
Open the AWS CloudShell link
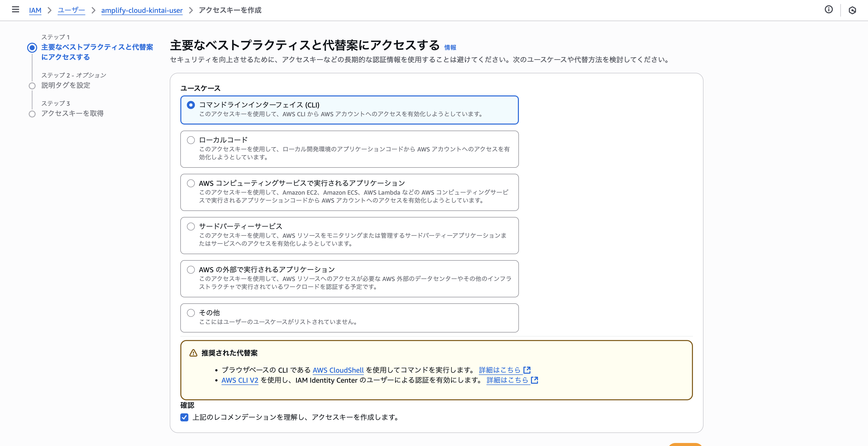pos(338,370)
